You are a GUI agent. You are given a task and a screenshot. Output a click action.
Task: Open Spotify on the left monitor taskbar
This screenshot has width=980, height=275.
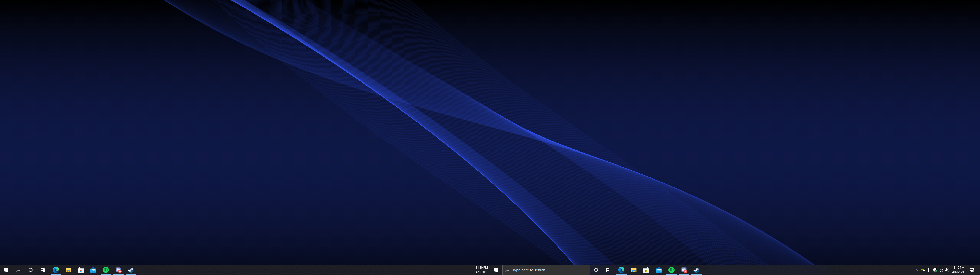coord(106,270)
